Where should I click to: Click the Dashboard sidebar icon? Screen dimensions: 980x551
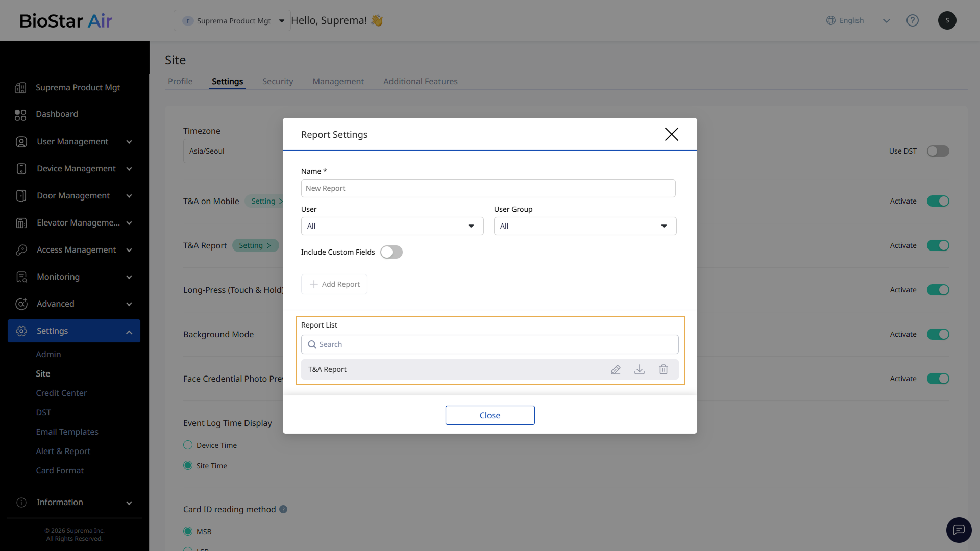click(x=20, y=114)
